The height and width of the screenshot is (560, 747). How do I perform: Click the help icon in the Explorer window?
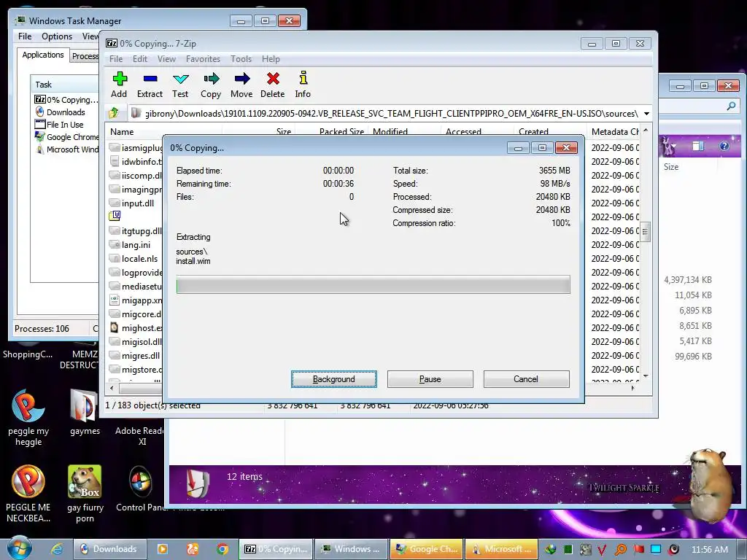tap(724, 146)
